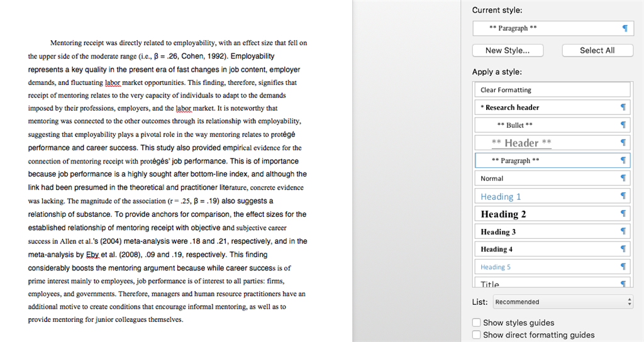Click pilcrow icon in Current style box
Screen dimensions: 644x342
[x=625, y=28]
